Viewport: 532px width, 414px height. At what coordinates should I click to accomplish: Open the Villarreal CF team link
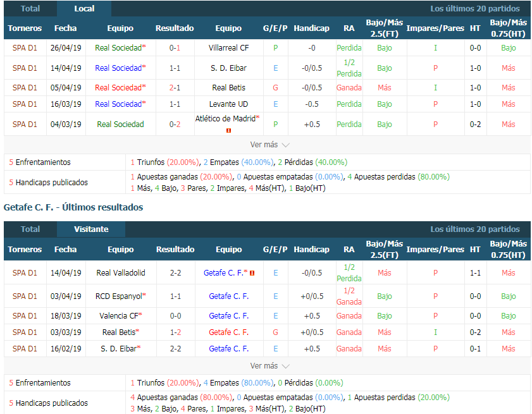(x=229, y=48)
